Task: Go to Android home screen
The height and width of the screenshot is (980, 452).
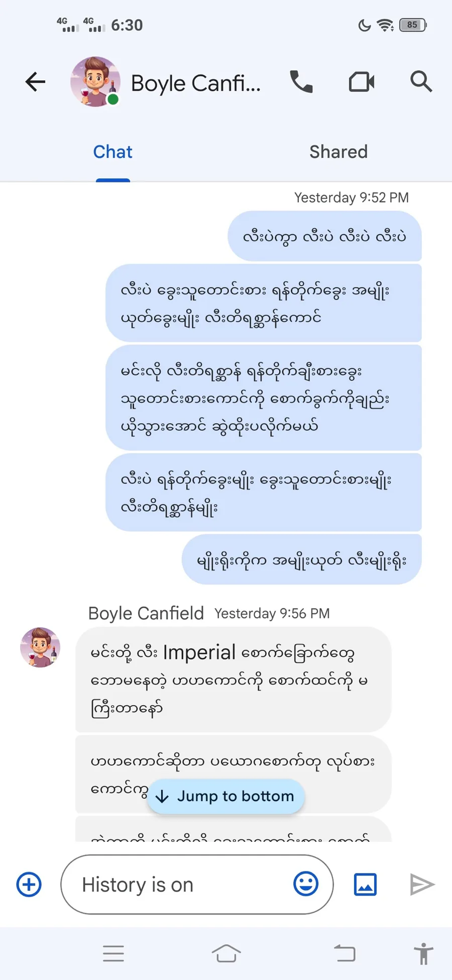Action: [226, 953]
